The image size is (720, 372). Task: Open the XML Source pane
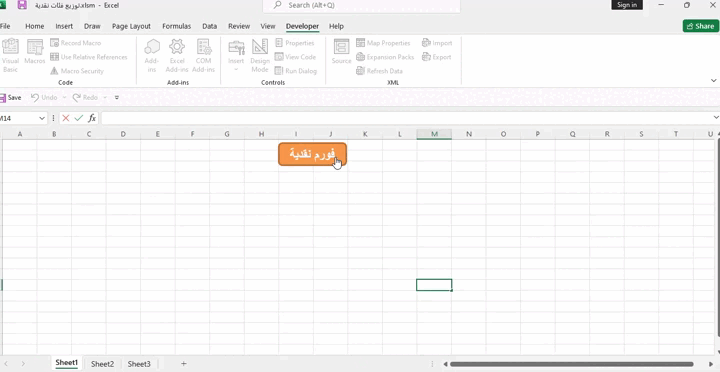tap(341, 52)
